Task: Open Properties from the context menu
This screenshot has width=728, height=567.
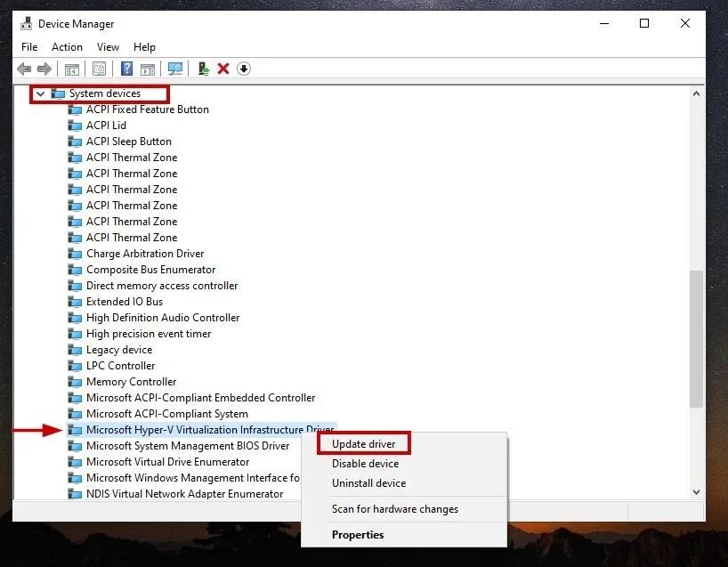Action: pyautogui.click(x=358, y=534)
